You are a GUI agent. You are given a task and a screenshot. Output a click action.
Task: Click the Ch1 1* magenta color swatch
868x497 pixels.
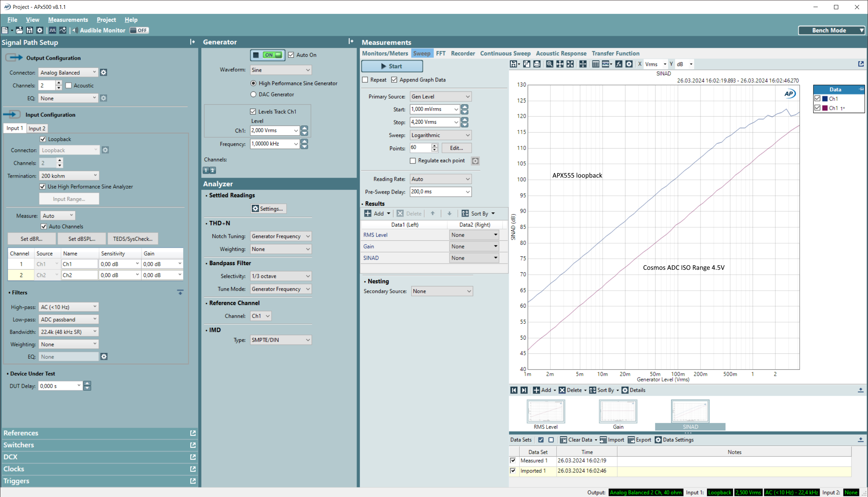tap(825, 108)
